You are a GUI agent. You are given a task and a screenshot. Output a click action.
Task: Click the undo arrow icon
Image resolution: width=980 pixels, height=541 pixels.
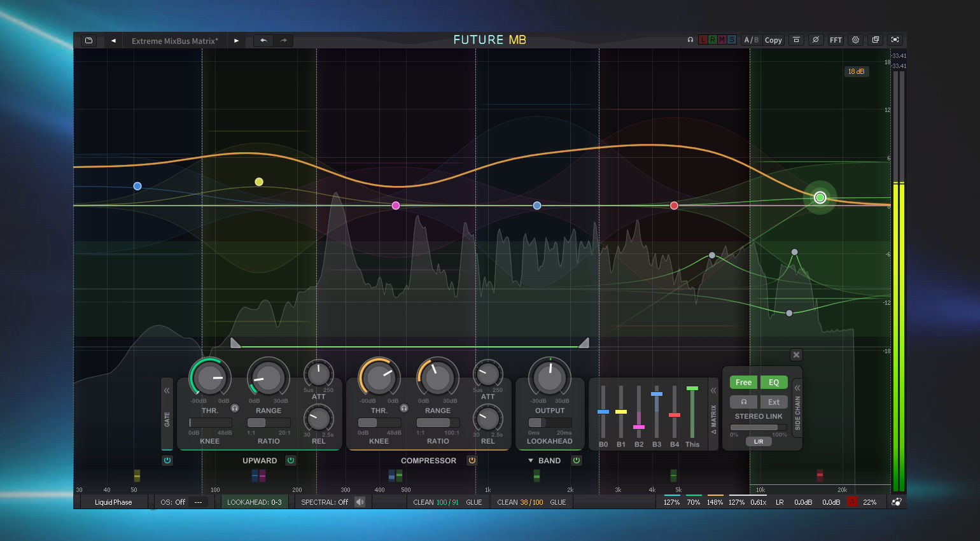(x=263, y=40)
